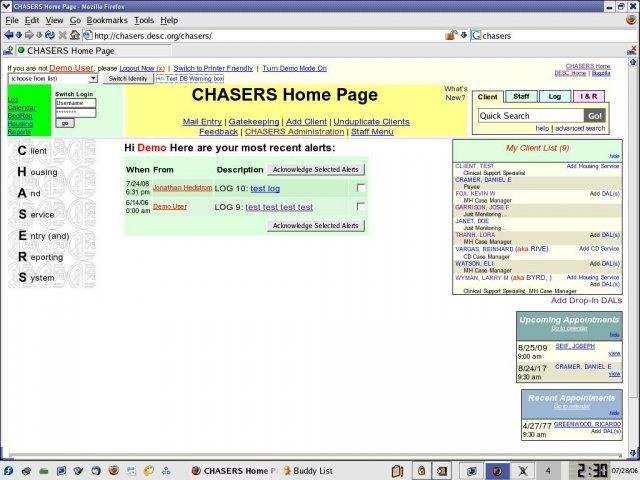Close tab using red X at tab bar end
The width and height of the screenshot is (640, 480).
632,50
